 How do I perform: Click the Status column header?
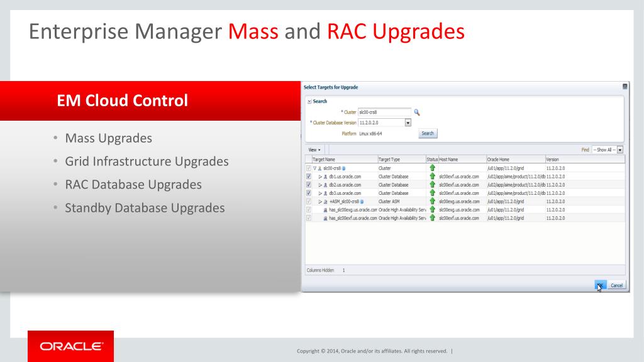click(x=432, y=159)
